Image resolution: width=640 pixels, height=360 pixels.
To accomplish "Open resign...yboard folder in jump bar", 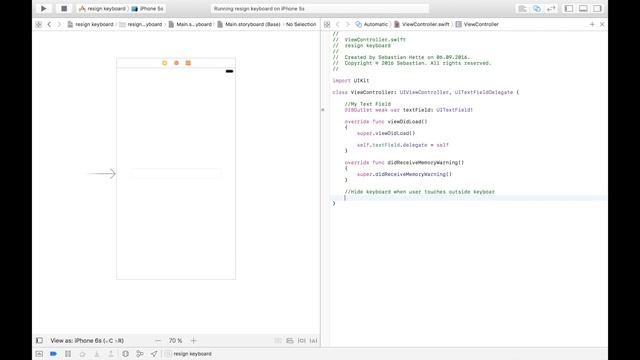I will (141, 24).
